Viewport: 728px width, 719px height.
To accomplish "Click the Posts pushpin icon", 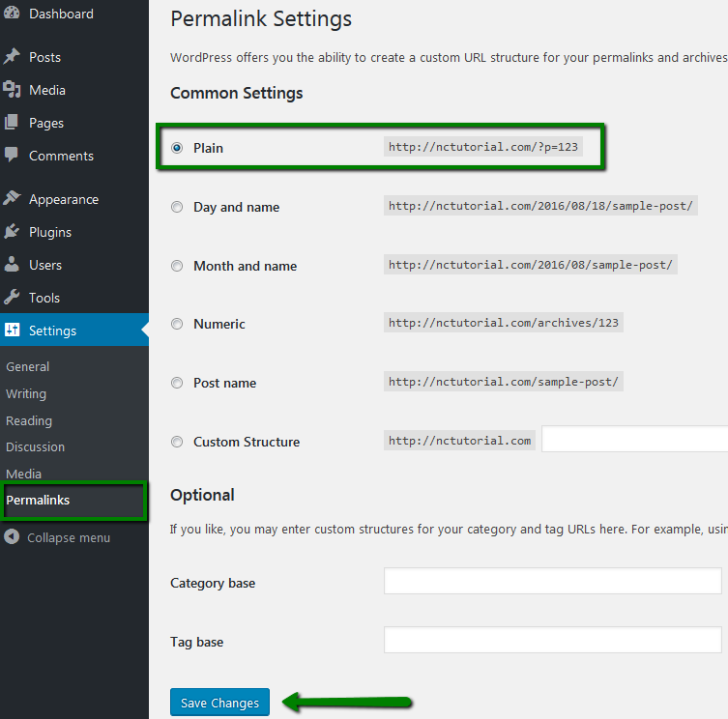I will pyautogui.click(x=12, y=57).
